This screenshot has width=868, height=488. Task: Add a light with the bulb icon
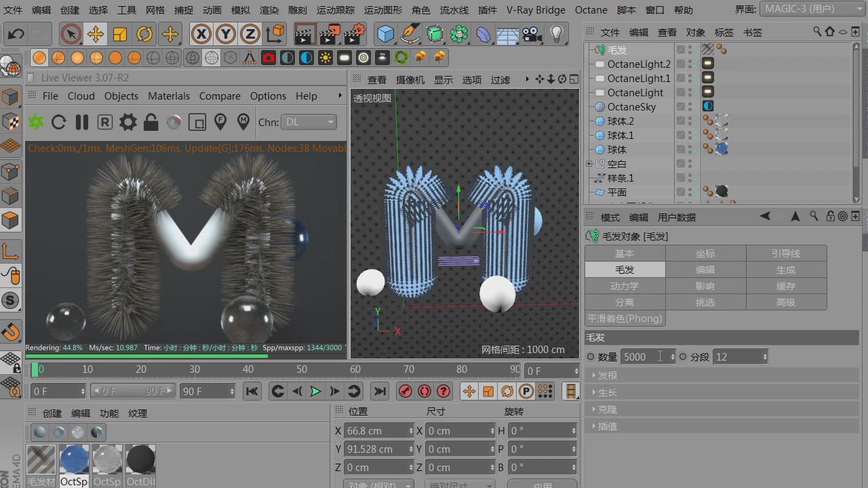pos(557,34)
